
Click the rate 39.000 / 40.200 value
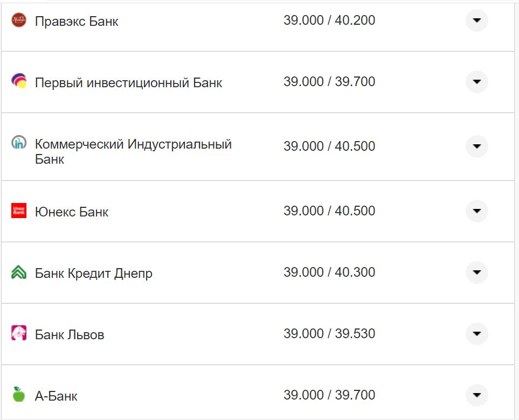tap(330, 20)
